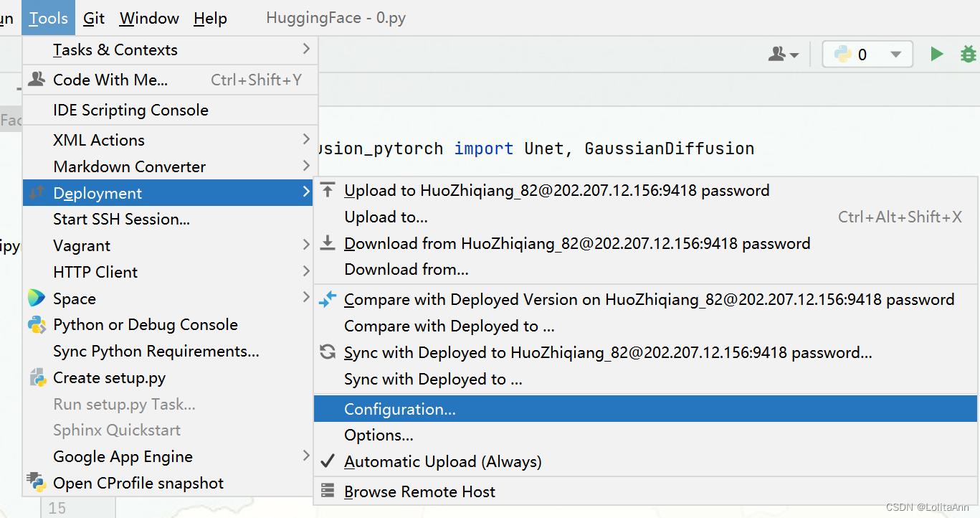Open IDE Scripting Console
This screenshot has width=980, height=518.
pos(171,110)
